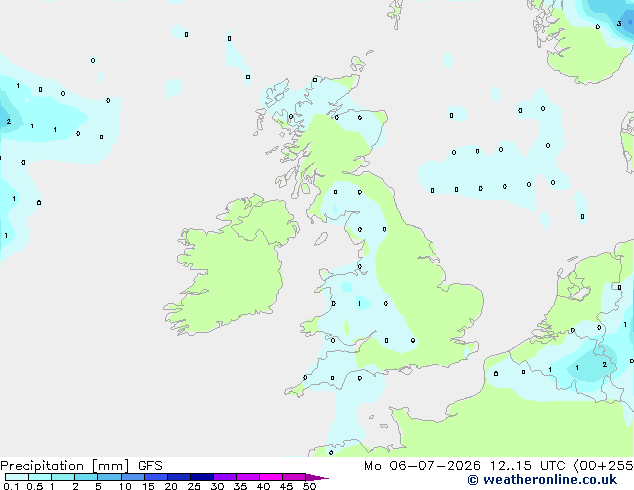Image resolution: width=634 pixels, height=490 pixels.
Task: Click the '20' legend scale value
Action: click(171, 486)
